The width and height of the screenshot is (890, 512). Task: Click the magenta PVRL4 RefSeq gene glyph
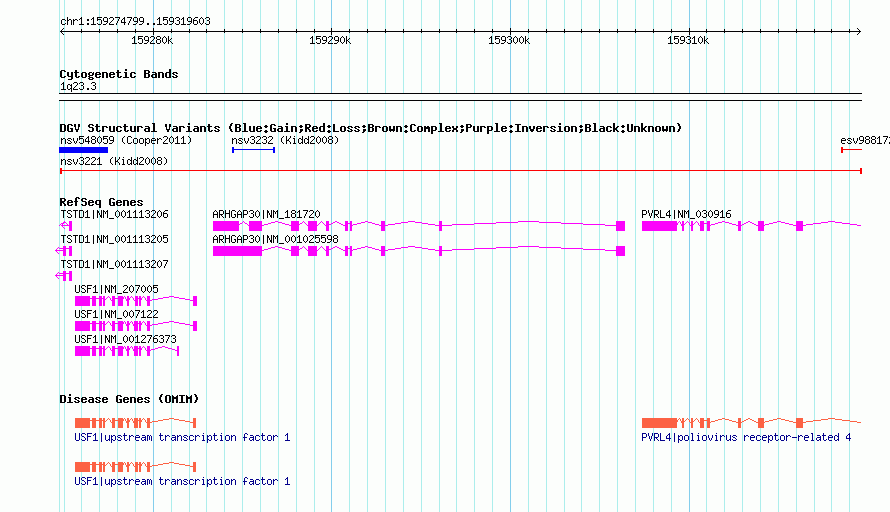[752, 226]
